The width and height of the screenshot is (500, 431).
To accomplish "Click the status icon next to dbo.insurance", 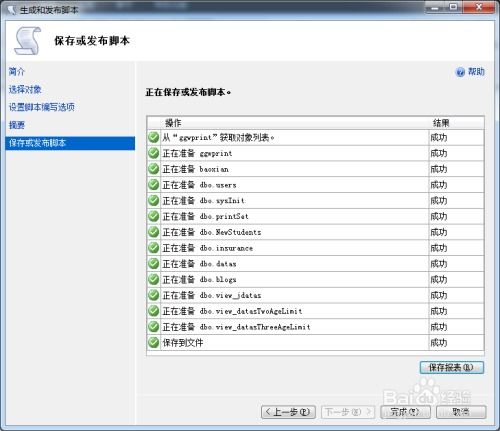I will click(153, 248).
